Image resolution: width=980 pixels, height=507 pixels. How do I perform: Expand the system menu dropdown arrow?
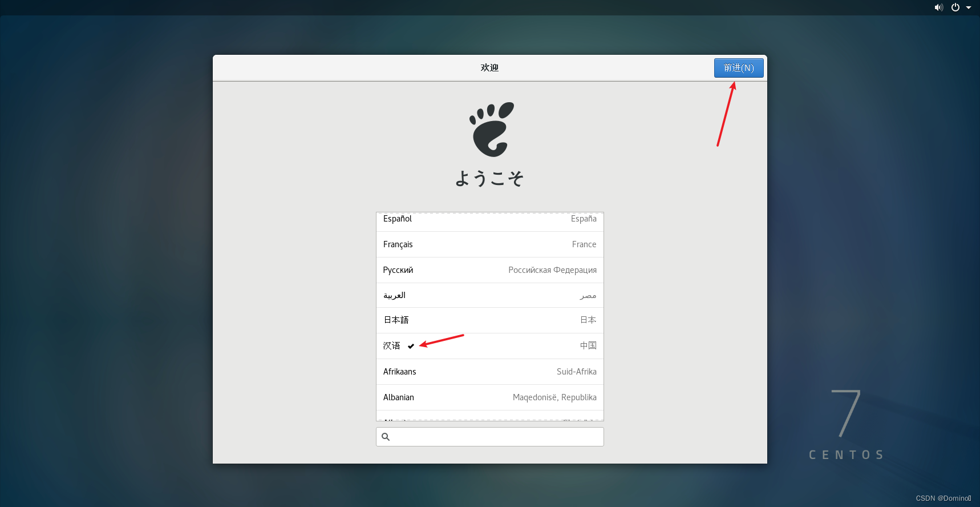point(969,7)
